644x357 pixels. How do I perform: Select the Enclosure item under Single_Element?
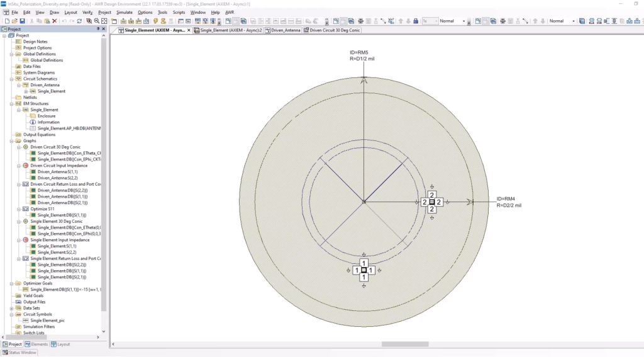point(46,116)
